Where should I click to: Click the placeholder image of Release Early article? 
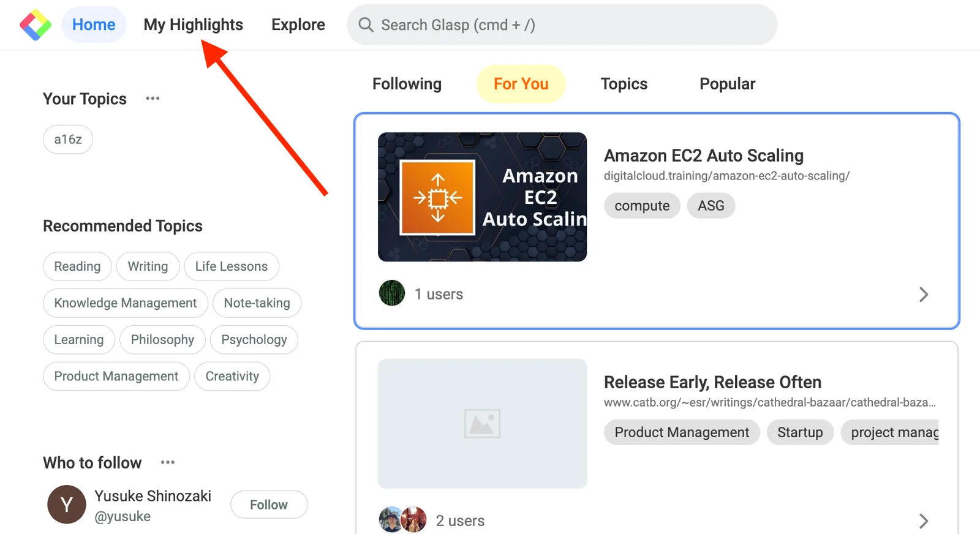click(x=482, y=423)
